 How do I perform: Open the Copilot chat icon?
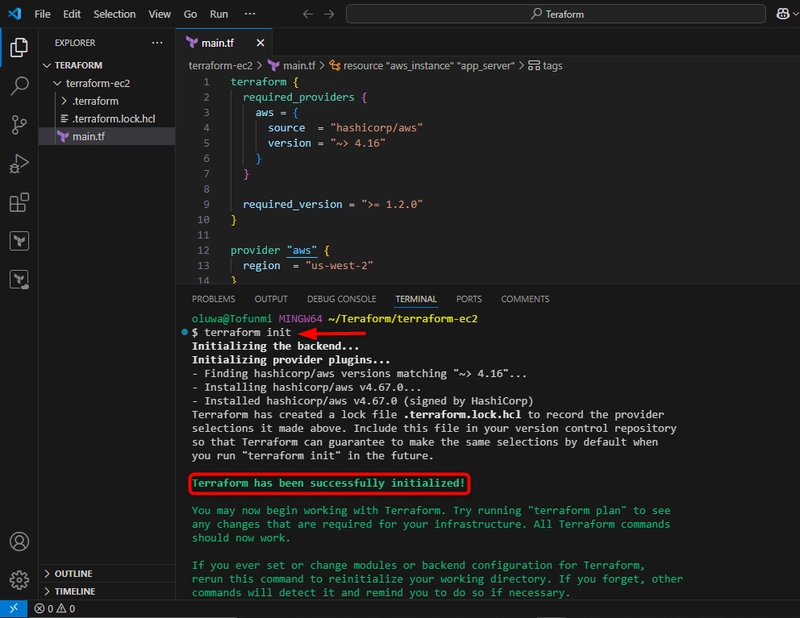pyautogui.click(x=783, y=14)
